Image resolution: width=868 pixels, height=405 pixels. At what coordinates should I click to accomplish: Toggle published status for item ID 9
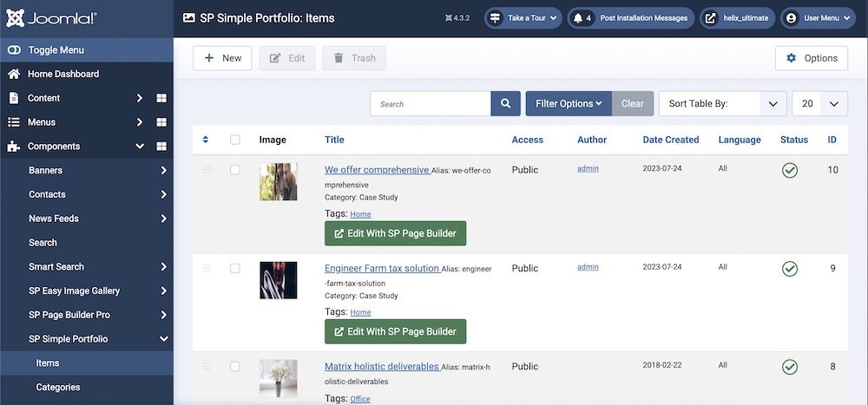pyautogui.click(x=789, y=269)
